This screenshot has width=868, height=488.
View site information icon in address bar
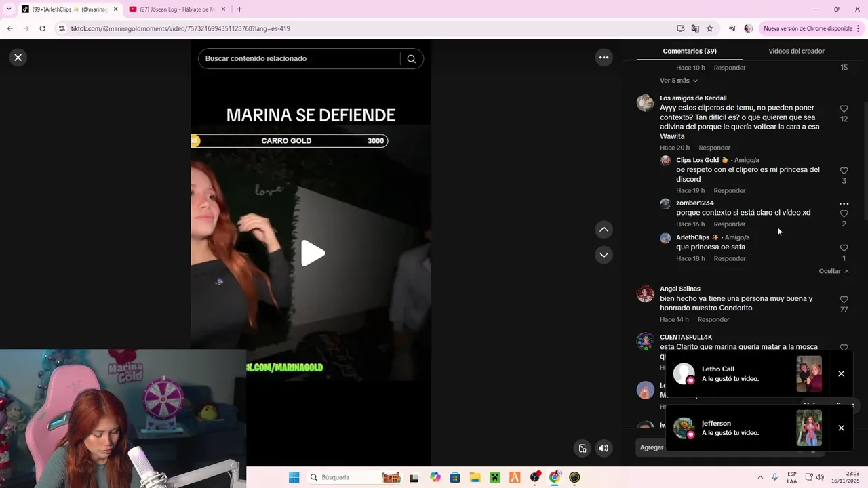tap(62, 28)
